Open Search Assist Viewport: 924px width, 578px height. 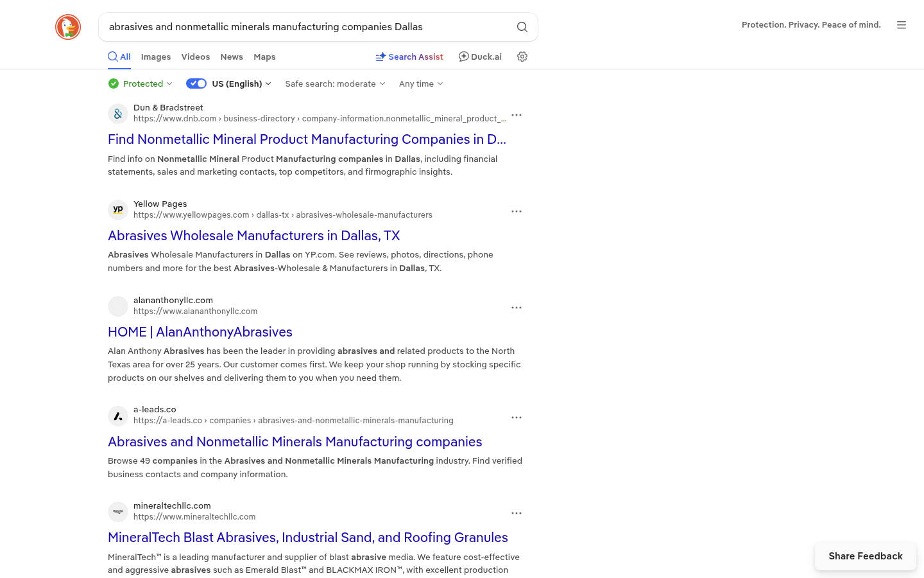409,57
